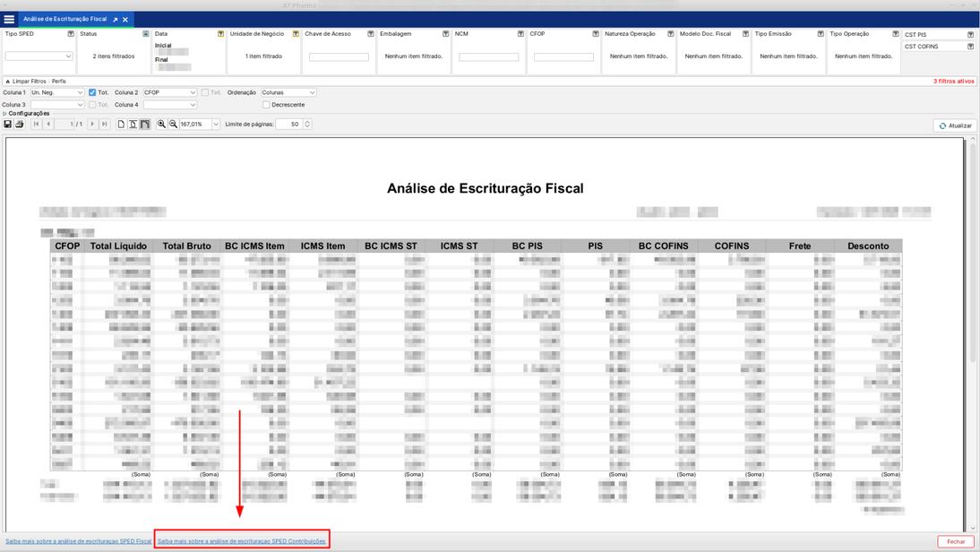Image resolution: width=980 pixels, height=552 pixels.
Task: Expand the Configurações section
Action: pos(27,114)
